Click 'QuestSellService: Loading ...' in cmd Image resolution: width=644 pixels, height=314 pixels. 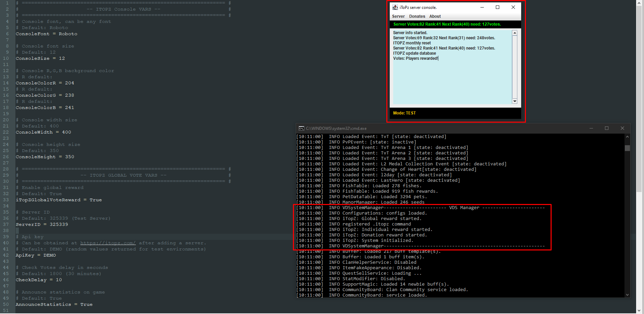[382, 273]
